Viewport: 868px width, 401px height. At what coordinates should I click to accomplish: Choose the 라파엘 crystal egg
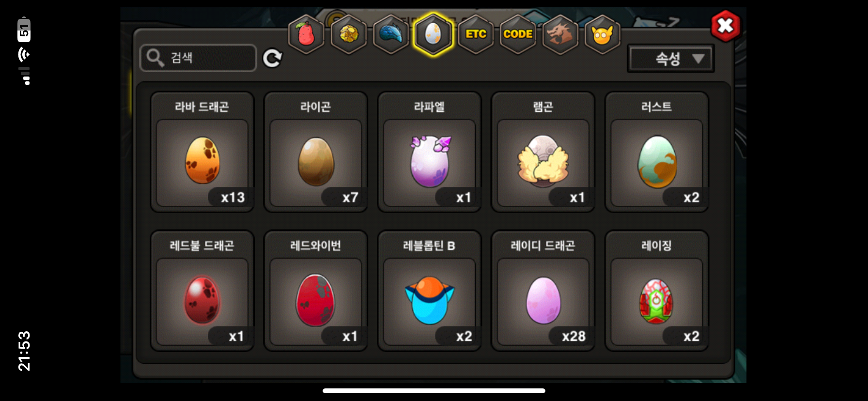tap(429, 152)
